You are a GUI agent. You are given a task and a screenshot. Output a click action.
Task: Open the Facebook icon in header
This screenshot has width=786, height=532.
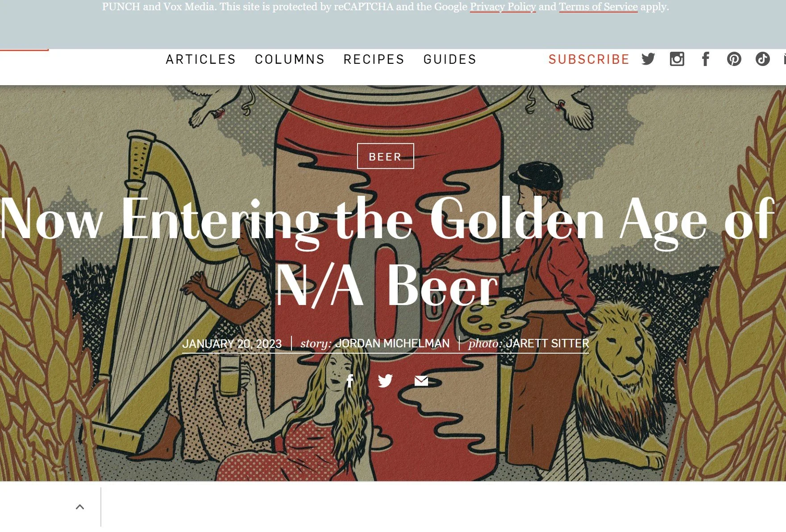tap(706, 59)
